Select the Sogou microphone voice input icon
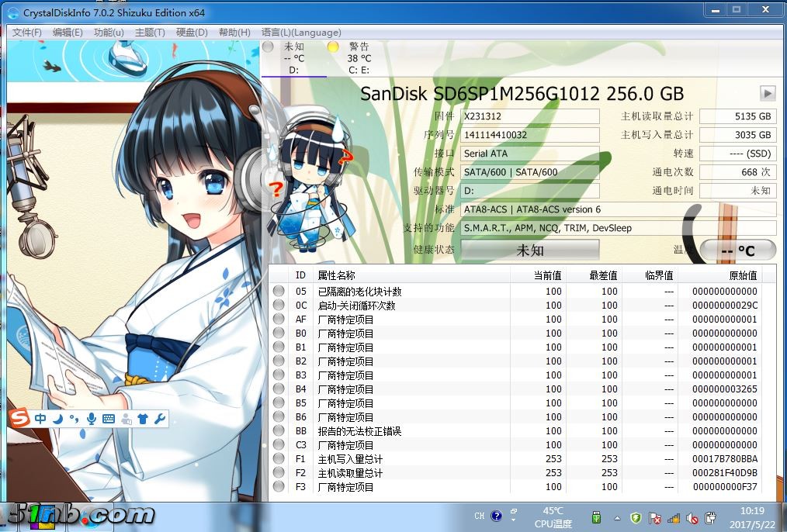Viewport: 787px width, 532px height. (92, 419)
